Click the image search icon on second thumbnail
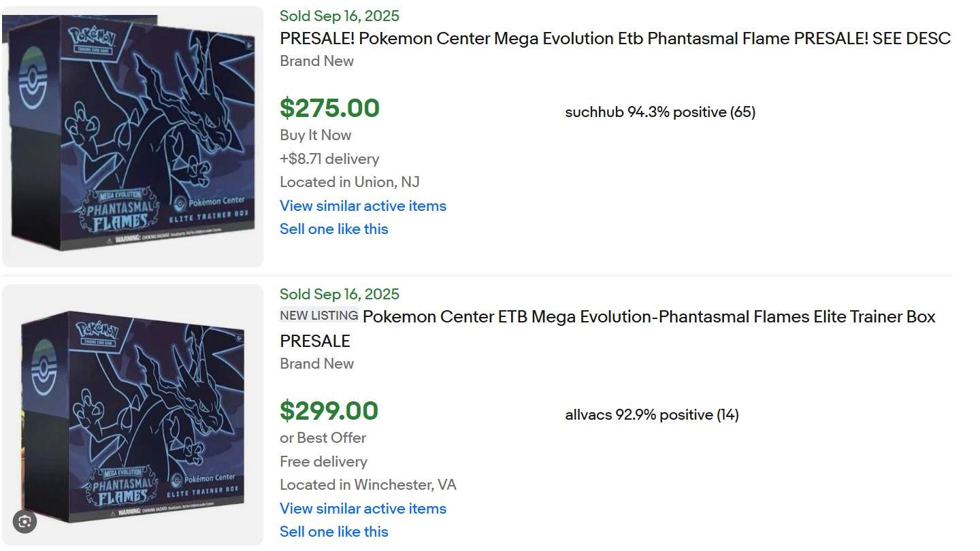Viewport: 980px width, 551px height. tap(24, 522)
